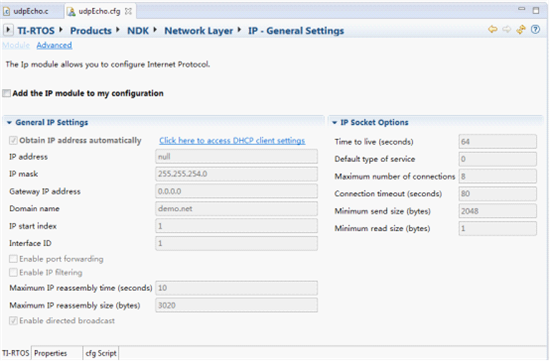
Task: Click the refresh view icon
Action: point(521,30)
